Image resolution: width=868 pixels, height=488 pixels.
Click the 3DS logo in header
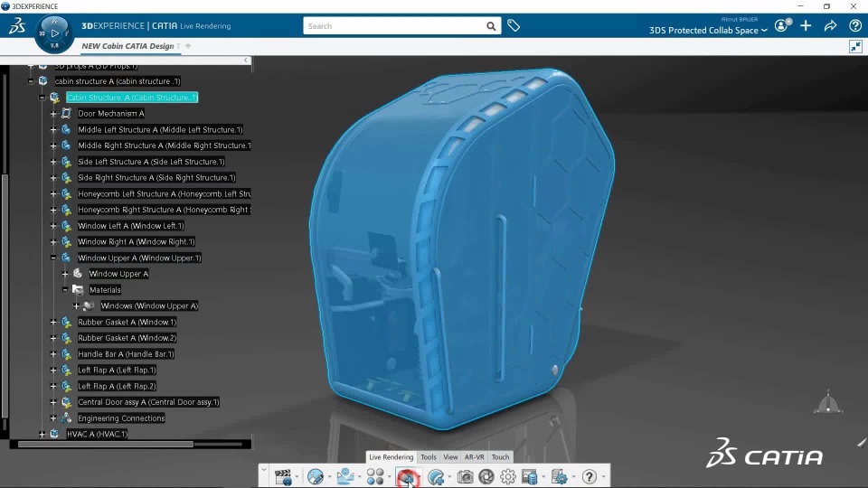click(x=17, y=26)
